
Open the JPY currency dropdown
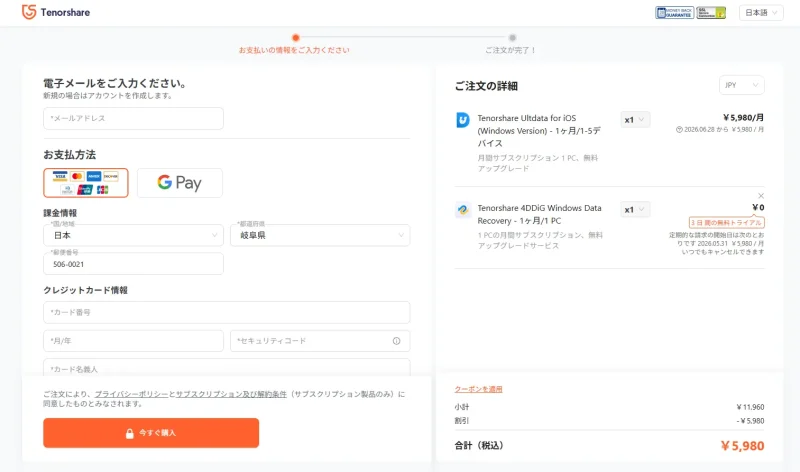coord(742,85)
